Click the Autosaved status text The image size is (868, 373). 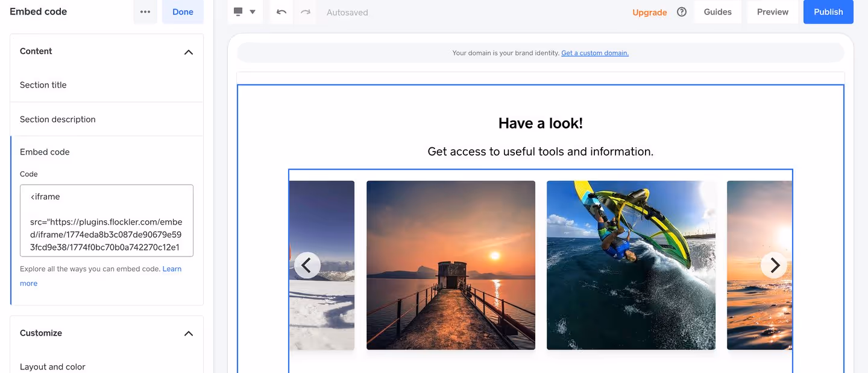tap(347, 12)
